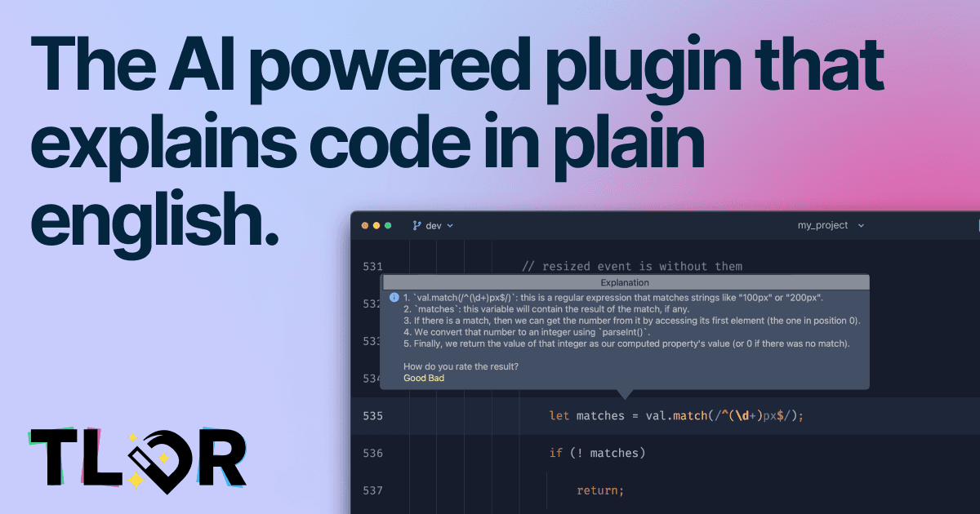Click line number 536 in gutter

pos(372,453)
